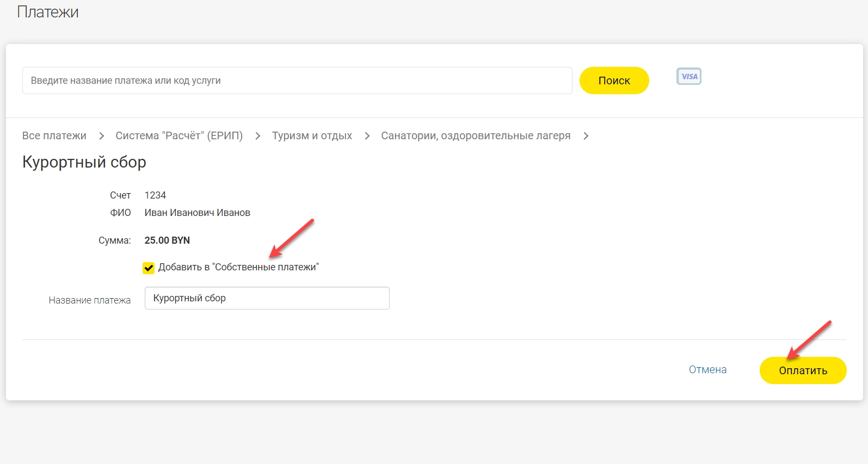This screenshot has height=464, width=868.
Task: Click the Курортный сбор heading
Action: coord(84,162)
